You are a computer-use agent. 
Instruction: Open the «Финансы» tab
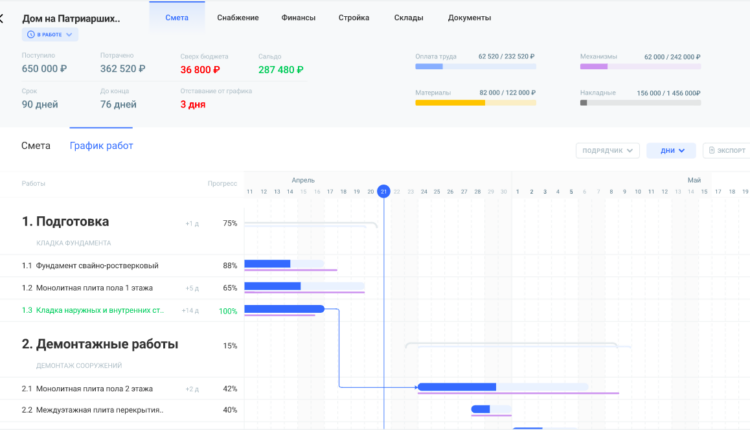coord(298,18)
